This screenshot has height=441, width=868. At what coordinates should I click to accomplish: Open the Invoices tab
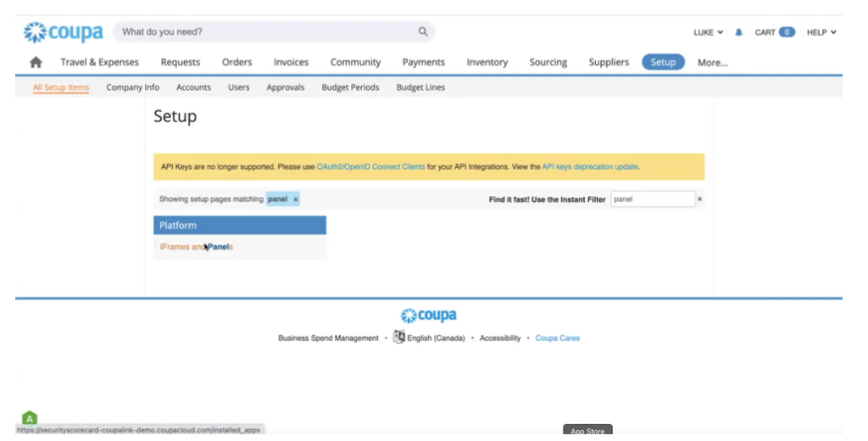point(292,62)
